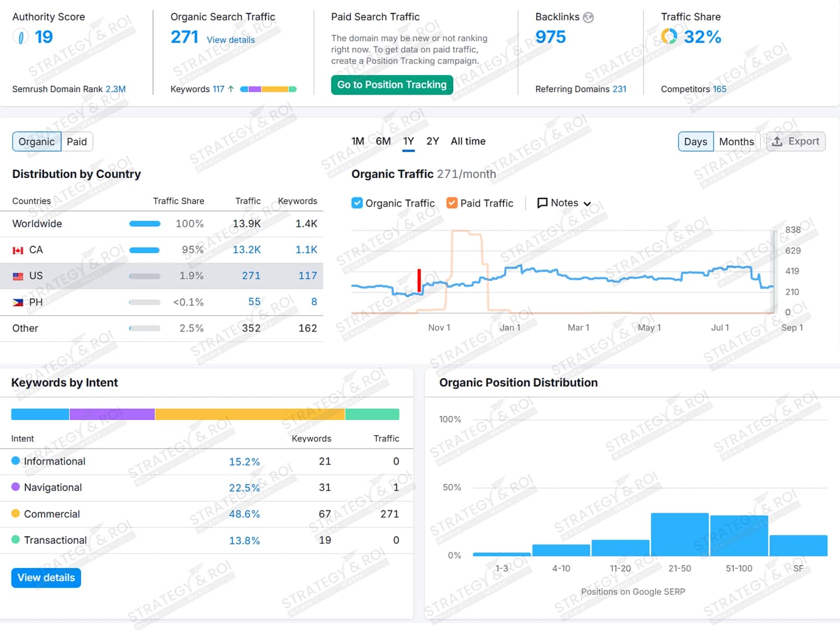Switch to the Paid tab
840x630 pixels.
pyautogui.click(x=76, y=142)
